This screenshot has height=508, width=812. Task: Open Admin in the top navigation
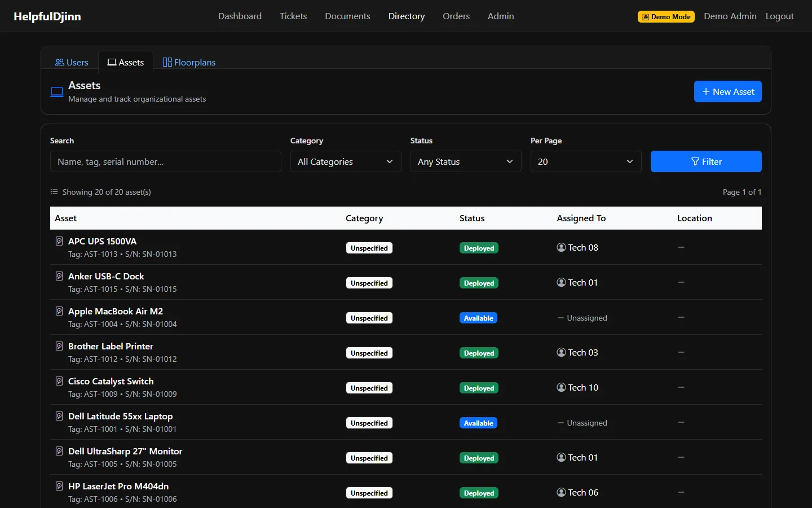click(x=501, y=16)
